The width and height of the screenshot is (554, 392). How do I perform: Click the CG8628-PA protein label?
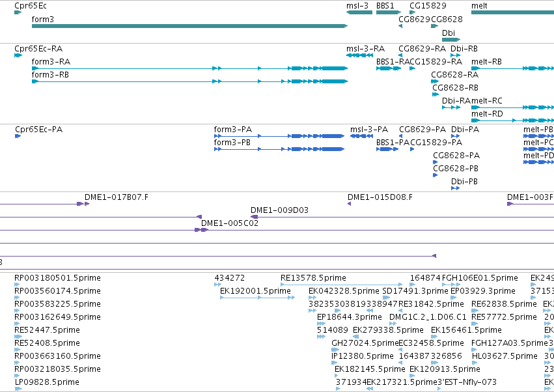(x=456, y=156)
